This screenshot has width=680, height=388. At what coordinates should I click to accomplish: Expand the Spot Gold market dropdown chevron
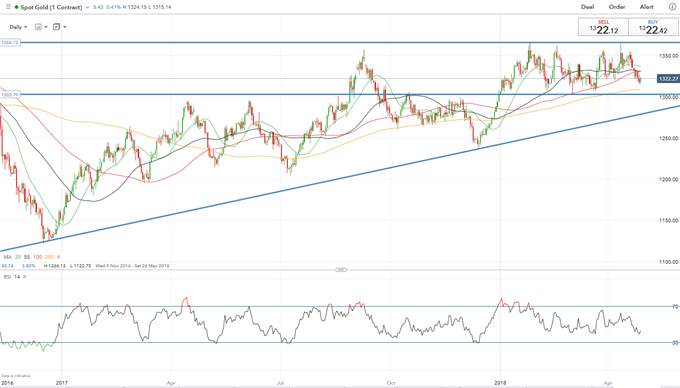point(88,7)
